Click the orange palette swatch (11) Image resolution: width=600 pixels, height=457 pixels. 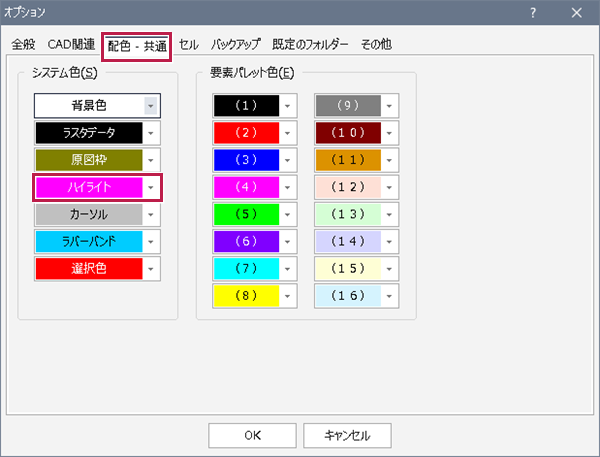coord(347,159)
